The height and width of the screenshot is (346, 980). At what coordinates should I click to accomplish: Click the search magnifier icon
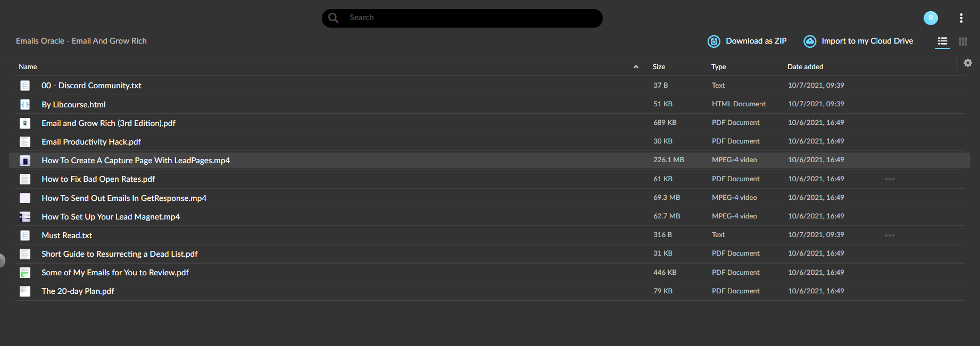click(x=334, y=18)
